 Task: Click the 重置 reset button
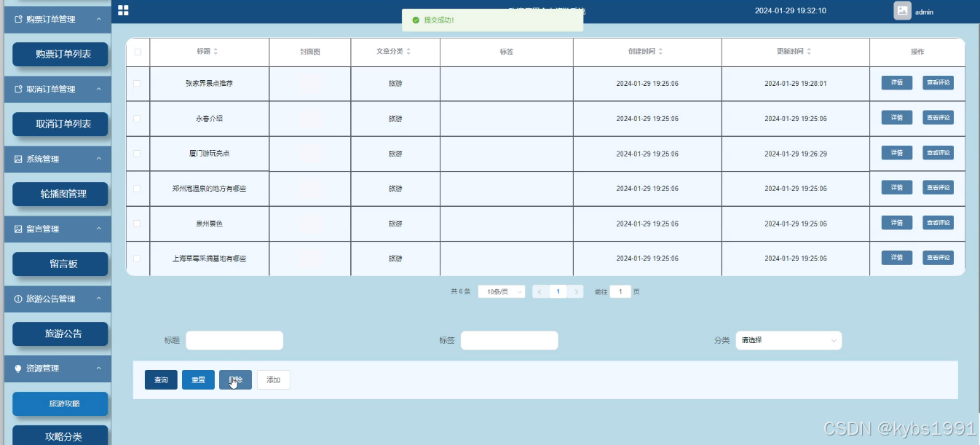[198, 380]
